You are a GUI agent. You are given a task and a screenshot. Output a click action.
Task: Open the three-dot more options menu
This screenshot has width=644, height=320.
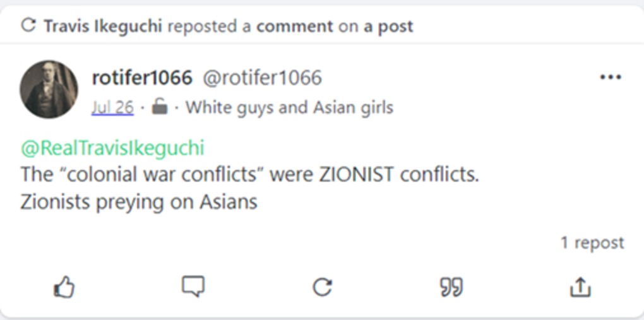coord(610,78)
